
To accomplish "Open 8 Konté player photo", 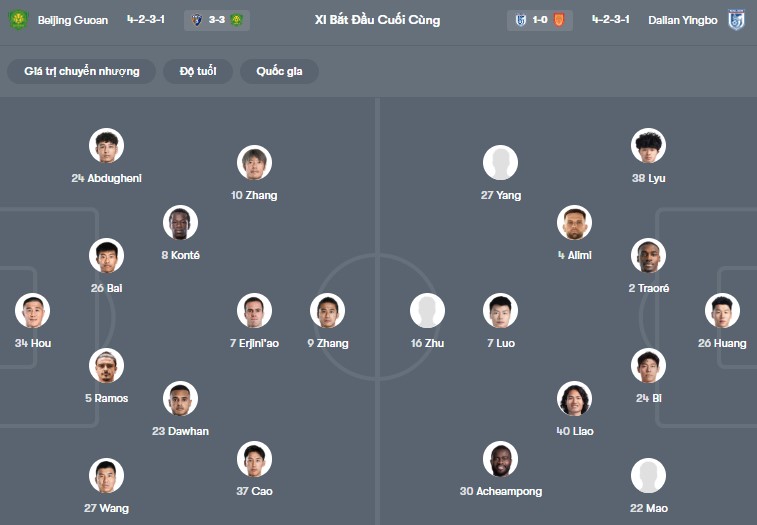I will [180, 222].
